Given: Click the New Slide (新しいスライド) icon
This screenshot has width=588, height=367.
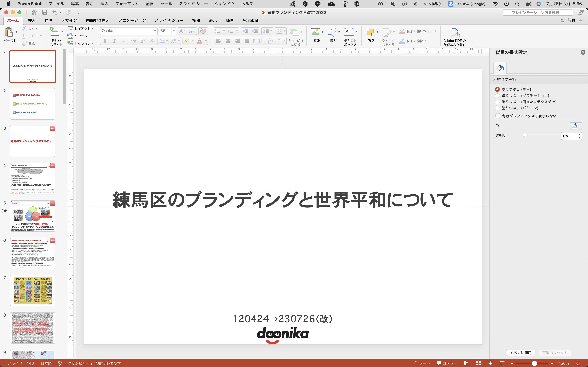Looking at the screenshot, I should 55,32.
